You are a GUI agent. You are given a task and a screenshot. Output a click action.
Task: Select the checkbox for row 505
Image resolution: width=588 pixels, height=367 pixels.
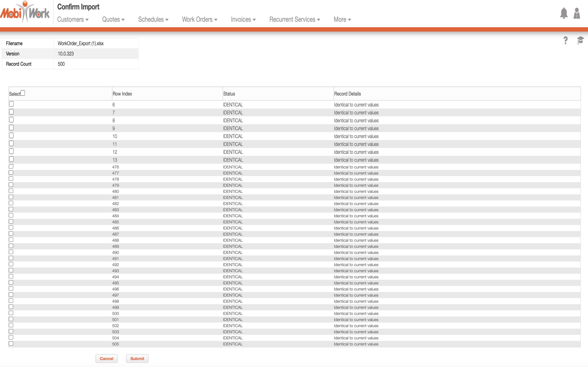pyautogui.click(x=11, y=343)
